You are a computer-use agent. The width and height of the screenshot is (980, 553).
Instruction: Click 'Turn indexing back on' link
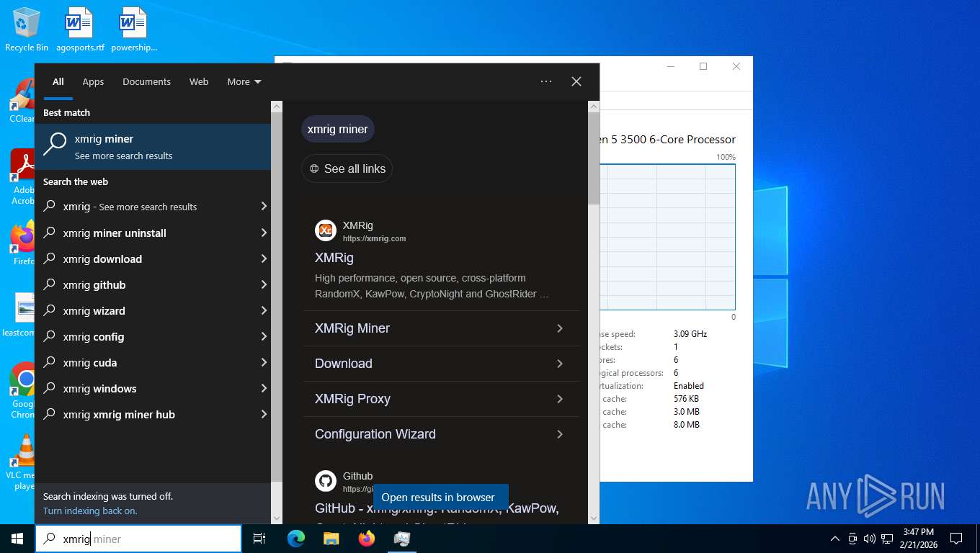[90, 511]
